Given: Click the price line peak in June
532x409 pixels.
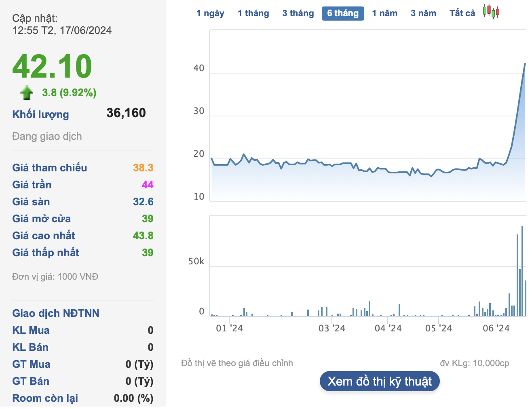Looking at the screenshot, I should tap(525, 64).
